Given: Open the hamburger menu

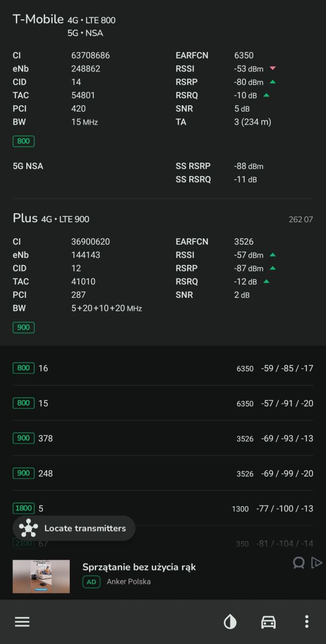Looking at the screenshot, I should coord(22,621).
